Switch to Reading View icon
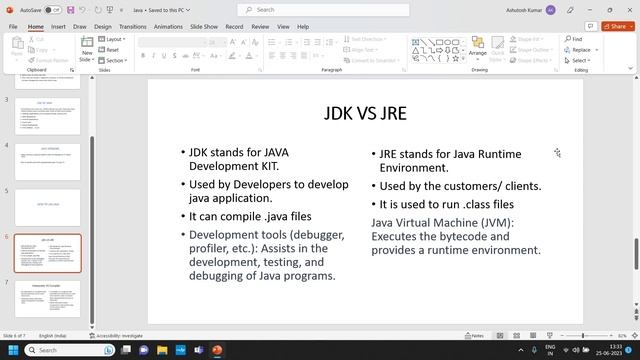This screenshot has height=360, width=640. 533,336
